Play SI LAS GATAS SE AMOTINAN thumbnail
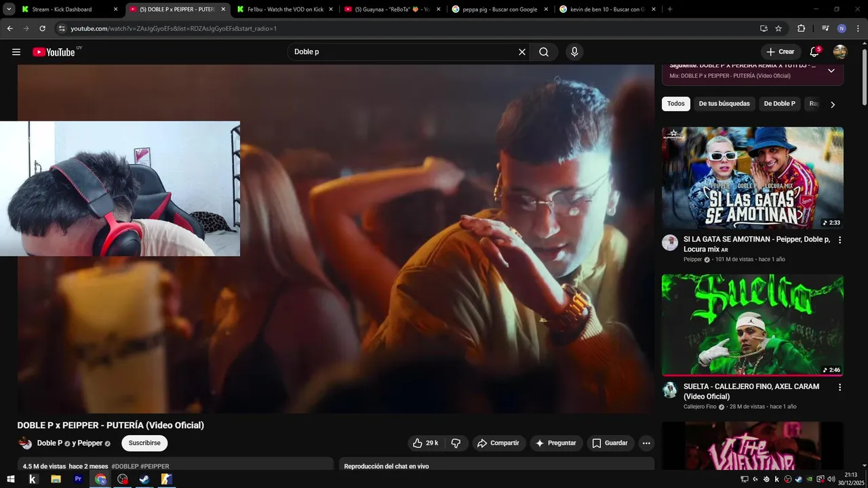The width and height of the screenshot is (868, 488). (753, 178)
